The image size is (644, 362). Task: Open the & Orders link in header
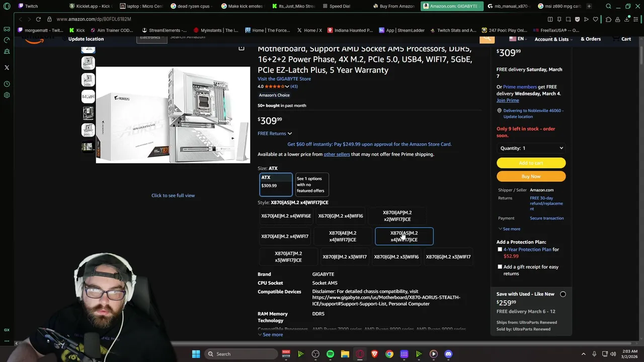click(591, 39)
